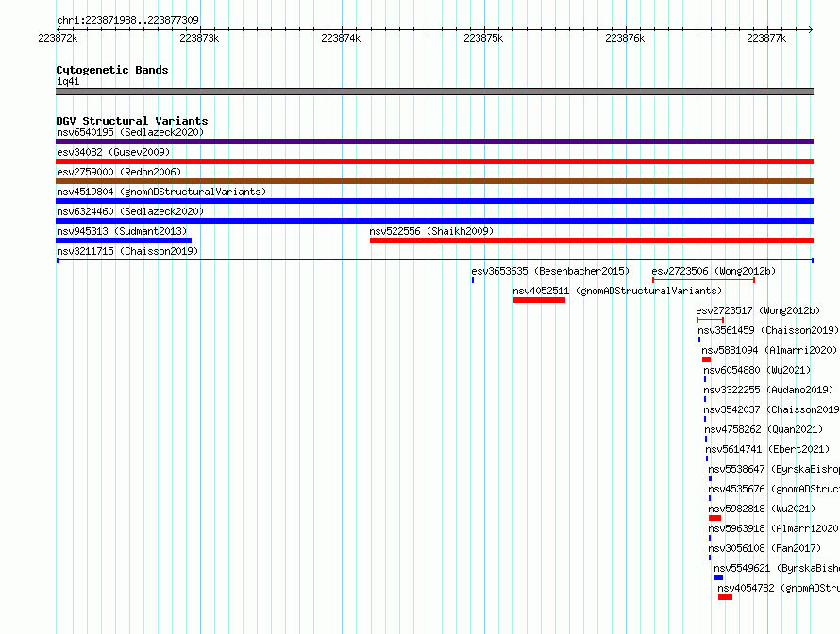
Task: Open variant nsv6540195 (Sedlazeck2020) label
Action: tap(130, 132)
